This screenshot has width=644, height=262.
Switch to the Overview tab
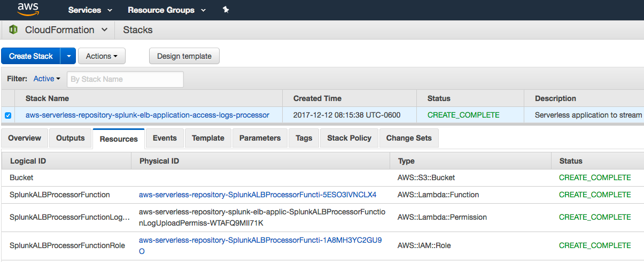(25, 138)
